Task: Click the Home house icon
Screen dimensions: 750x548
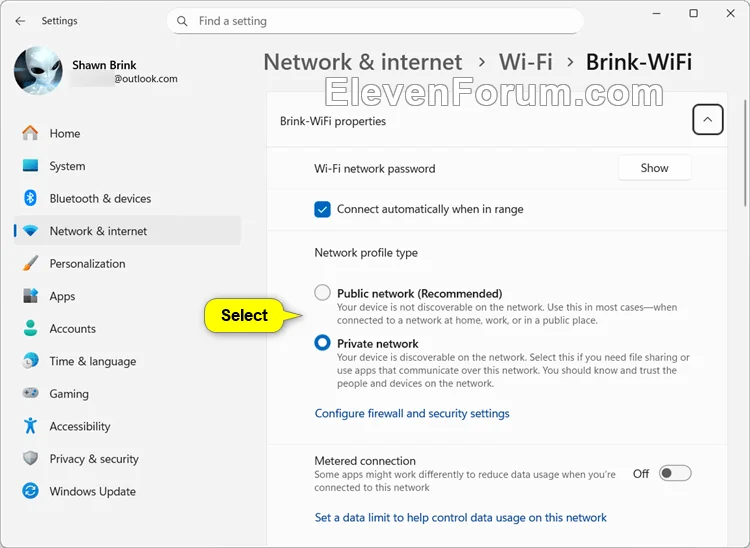Action: pos(30,133)
